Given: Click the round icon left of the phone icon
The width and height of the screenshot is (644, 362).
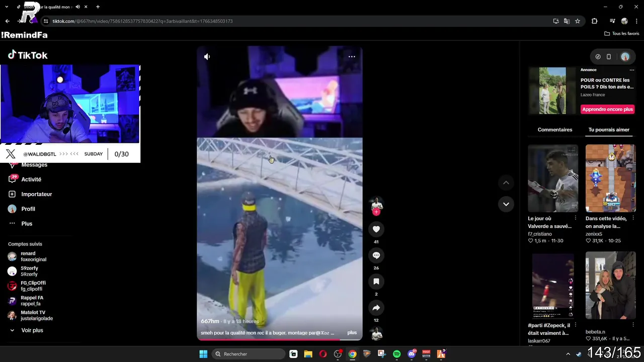Looking at the screenshot, I should (x=598, y=57).
